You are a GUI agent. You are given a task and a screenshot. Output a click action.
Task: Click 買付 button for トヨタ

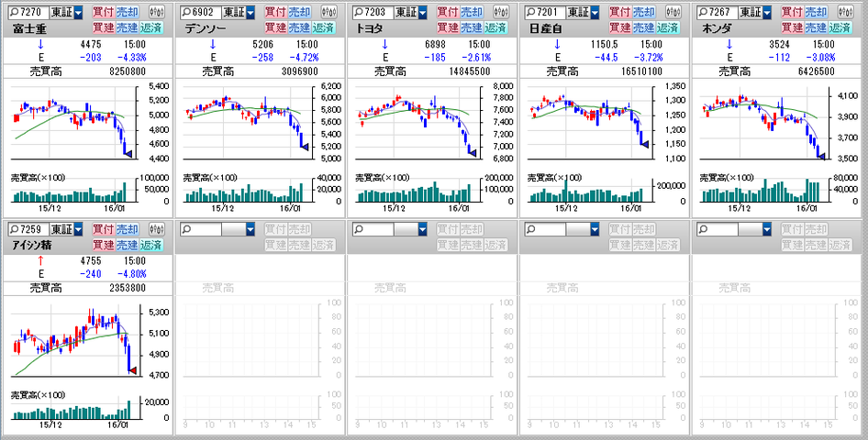tap(447, 12)
